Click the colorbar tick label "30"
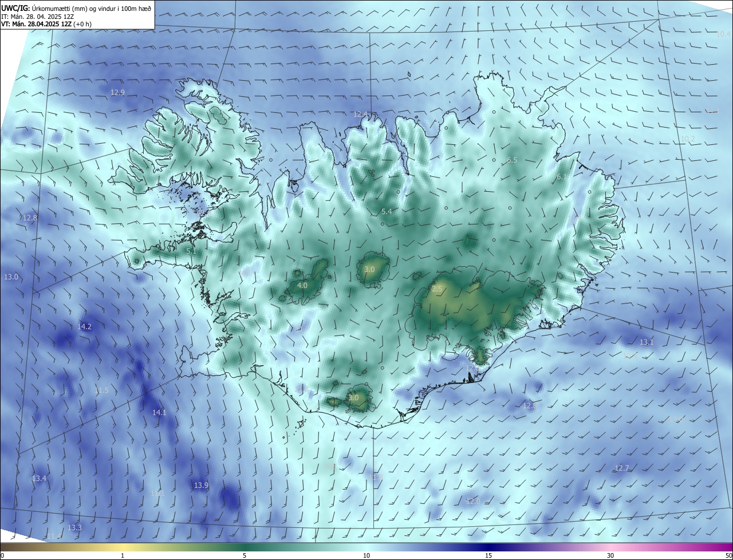This screenshot has height=560, width=733. [610, 555]
